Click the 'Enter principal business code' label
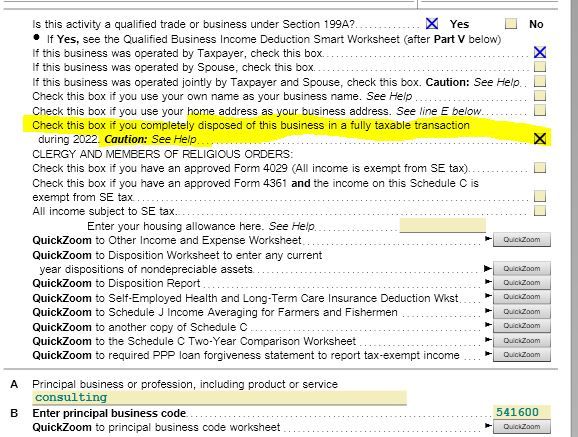 point(109,413)
